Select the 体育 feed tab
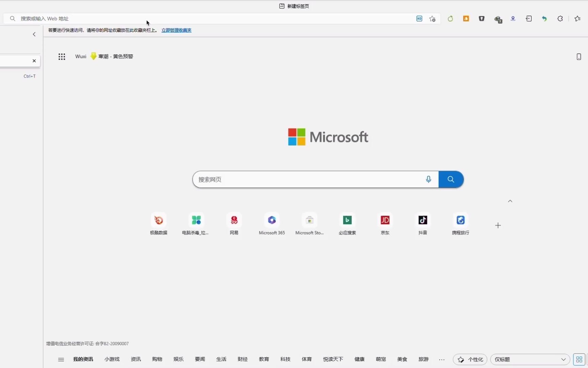This screenshot has width=588, height=368. (307, 359)
